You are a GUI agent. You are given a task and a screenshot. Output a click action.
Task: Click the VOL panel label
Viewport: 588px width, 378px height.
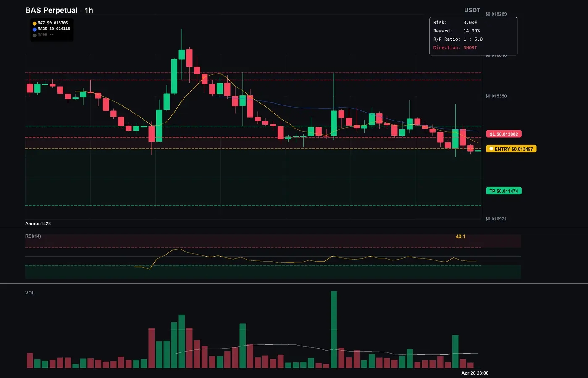click(30, 293)
